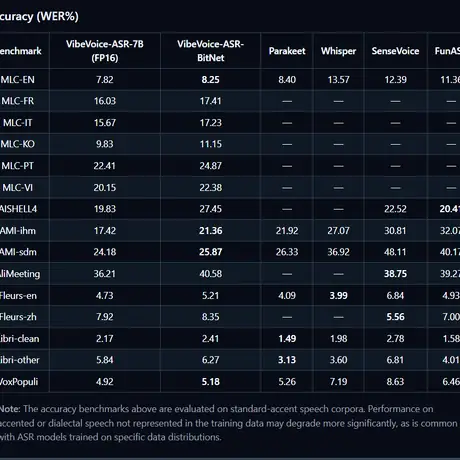Viewport: 460px width, 460px height.
Task: Select the VoxPopuli row label
Action: 19,382
